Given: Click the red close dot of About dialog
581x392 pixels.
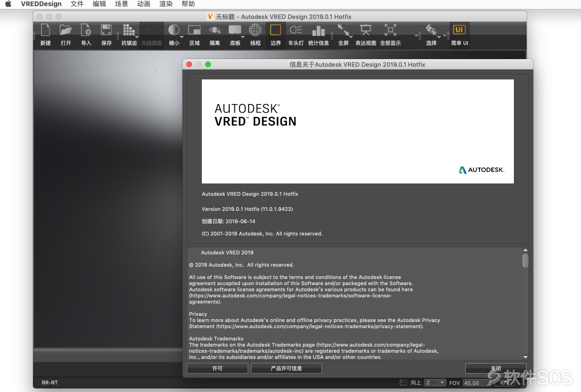Looking at the screenshot, I should coord(189,64).
